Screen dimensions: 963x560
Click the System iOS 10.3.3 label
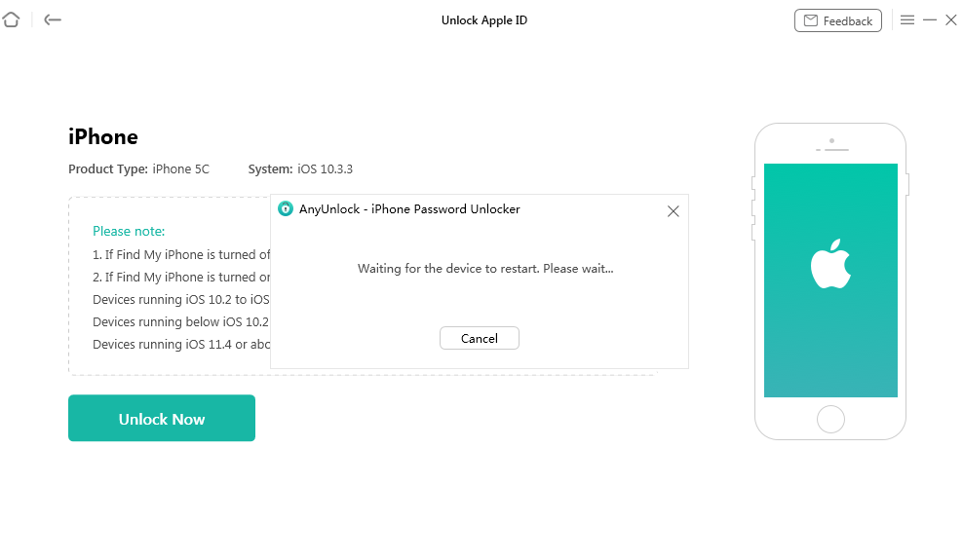(300, 169)
